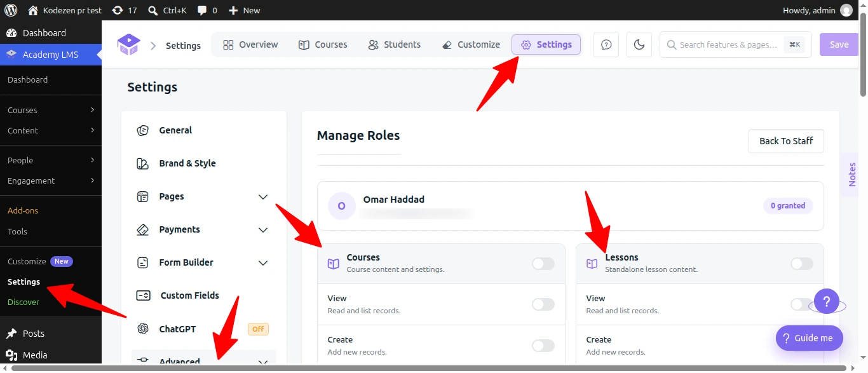
Task: Click the Search features & pages field
Action: tap(736, 44)
